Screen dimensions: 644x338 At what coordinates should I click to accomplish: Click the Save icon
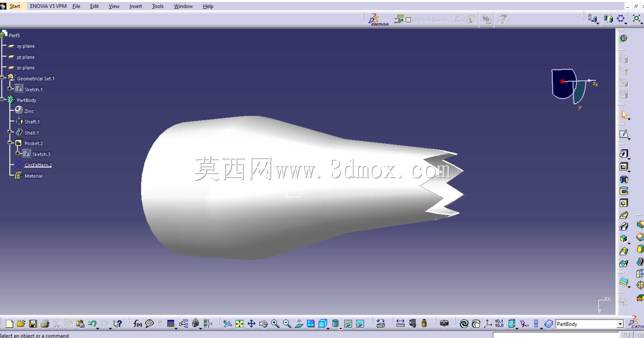(x=33, y=324)
